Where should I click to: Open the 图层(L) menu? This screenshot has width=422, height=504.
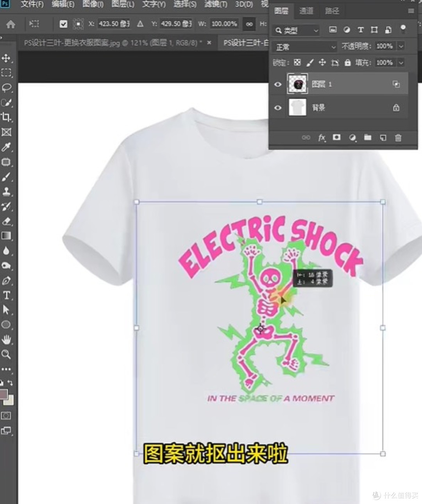[x=123, y=4]
